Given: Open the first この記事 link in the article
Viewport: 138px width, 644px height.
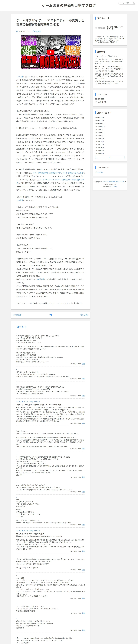Looking at the screenshot, I should [20, 77].
